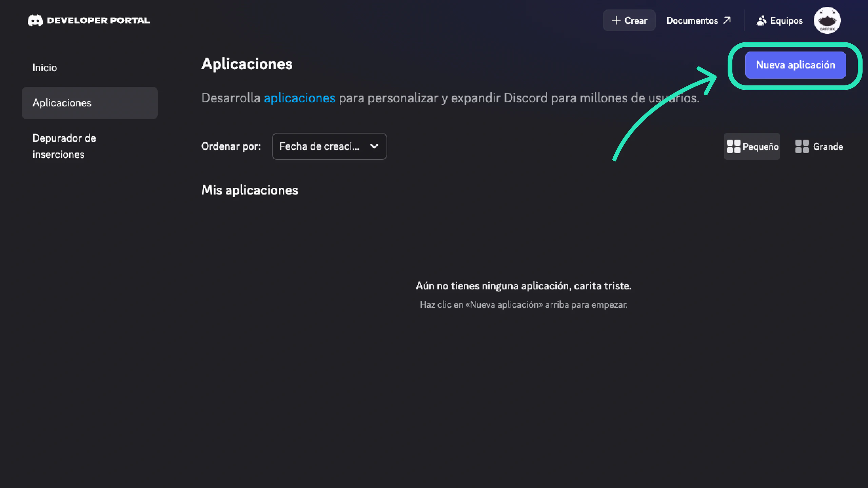Viewport: 868px width, 488px height.
Task: Open the Documentos link
Action: coord(698,20)
